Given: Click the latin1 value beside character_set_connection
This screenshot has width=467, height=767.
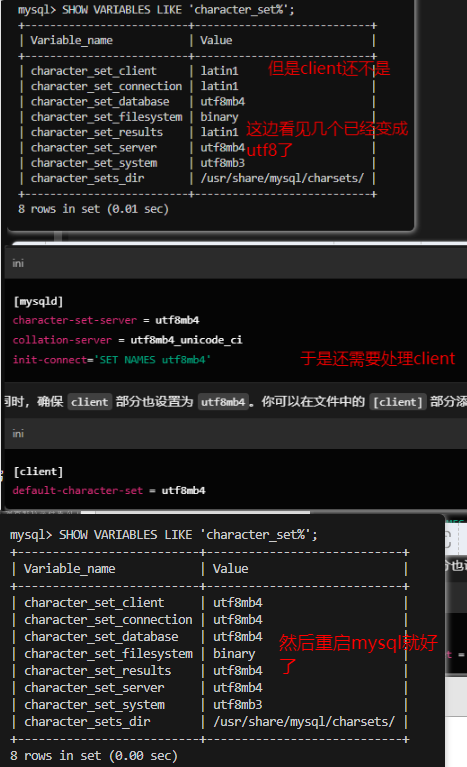Looking at the screenshot, I should pyautogui.click(x=219, y=86).
